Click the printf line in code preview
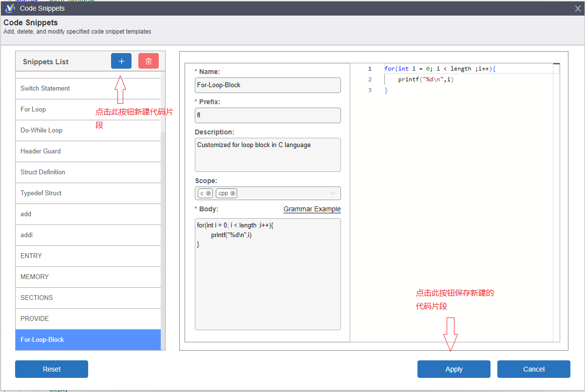This screenshot has width=585, height=392. click(426, 79)
